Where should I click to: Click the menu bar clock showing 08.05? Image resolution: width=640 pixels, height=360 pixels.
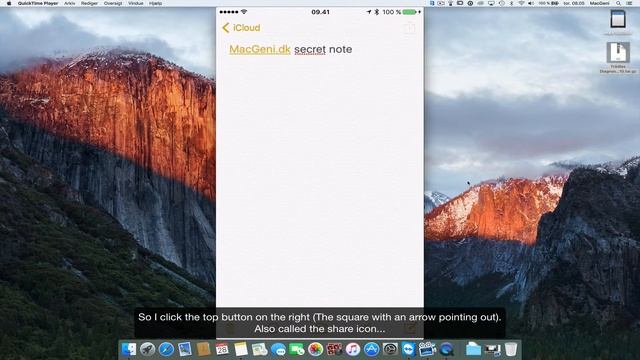pyautogui.click(x=574, y=3)
